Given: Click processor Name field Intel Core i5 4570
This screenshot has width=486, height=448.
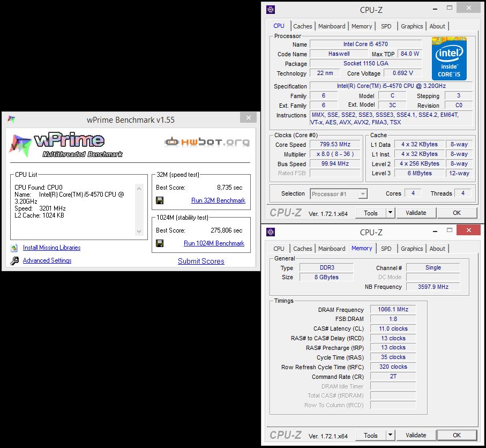Looking at the screenshot, I should 366,44.
